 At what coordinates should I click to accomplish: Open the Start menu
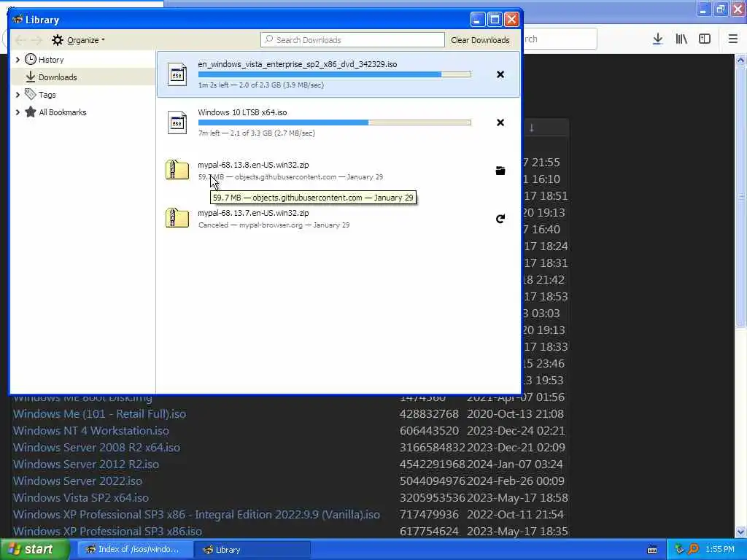35,549
